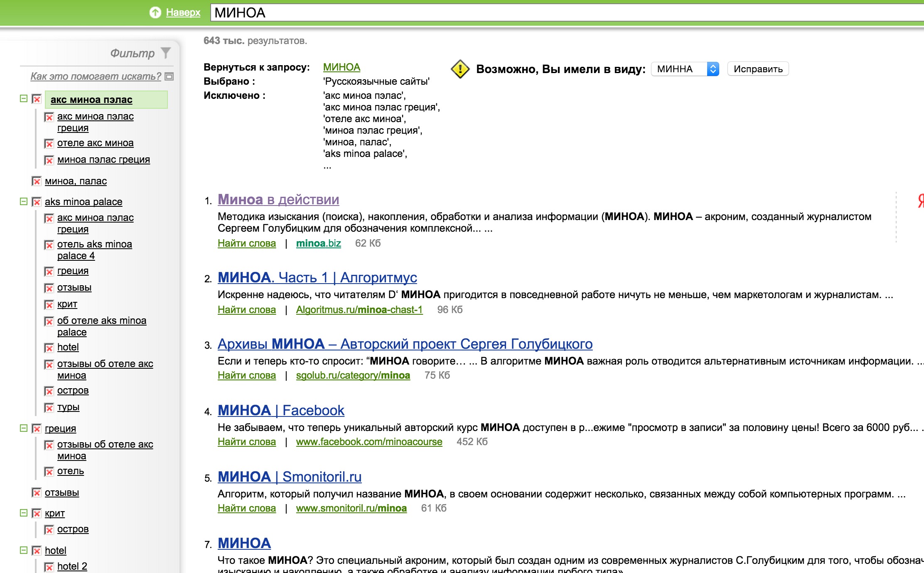
Task: Click red X icon next to 'туры'
Action: (49, 407)
